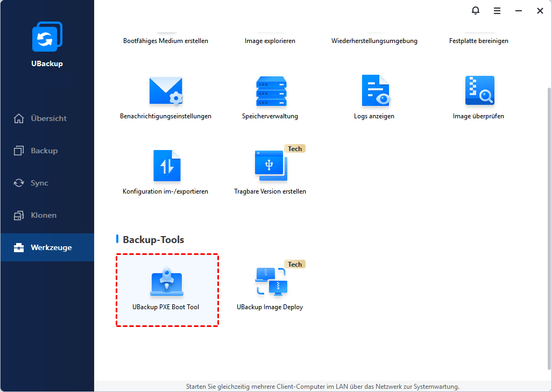Open Image überprüfen tool icon
The width and height of the screenshot is (552, 392).
[x=479, y=91]
